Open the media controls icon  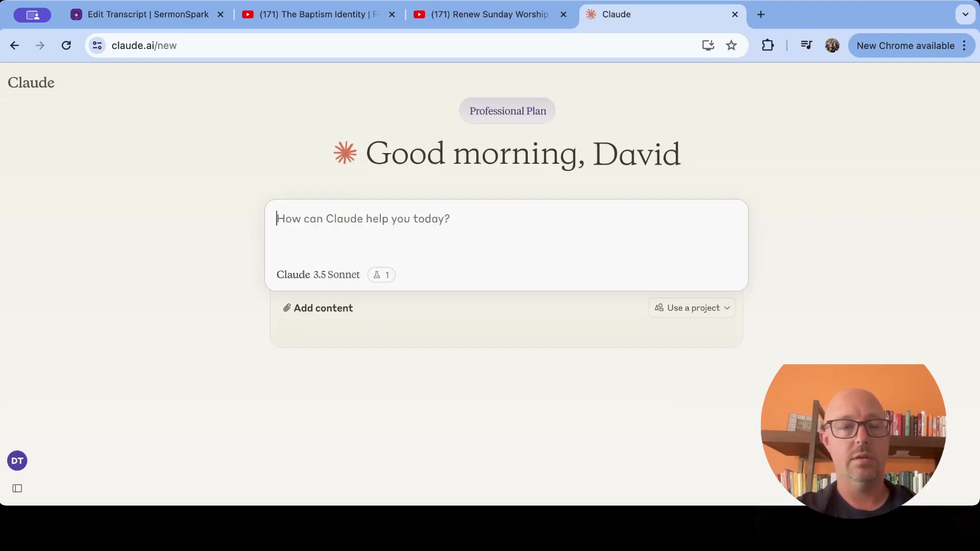pyautogui.click(x=806, y=45)
